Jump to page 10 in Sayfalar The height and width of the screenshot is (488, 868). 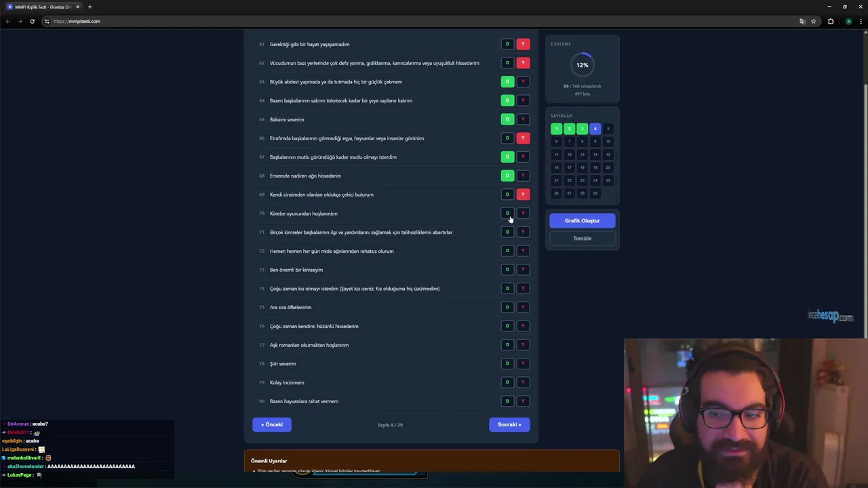pyautogui.click(x=608, y=142)
